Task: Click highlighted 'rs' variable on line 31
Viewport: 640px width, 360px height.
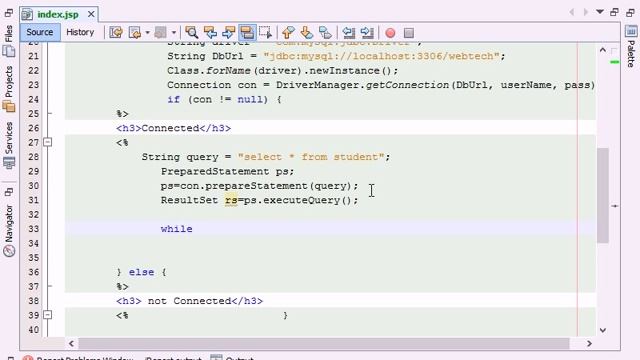Action: [231, 200]
